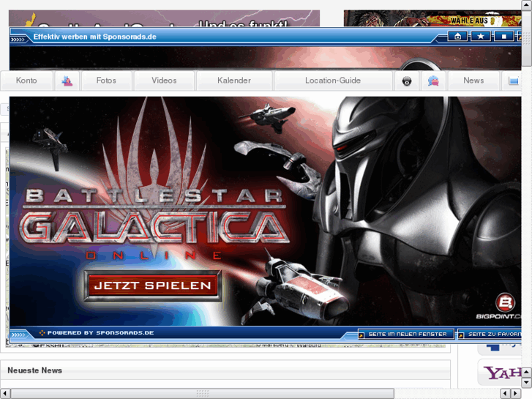Screen dimensions: 532x399
Task: Open the Fotos tab
Action: (106, 81)
